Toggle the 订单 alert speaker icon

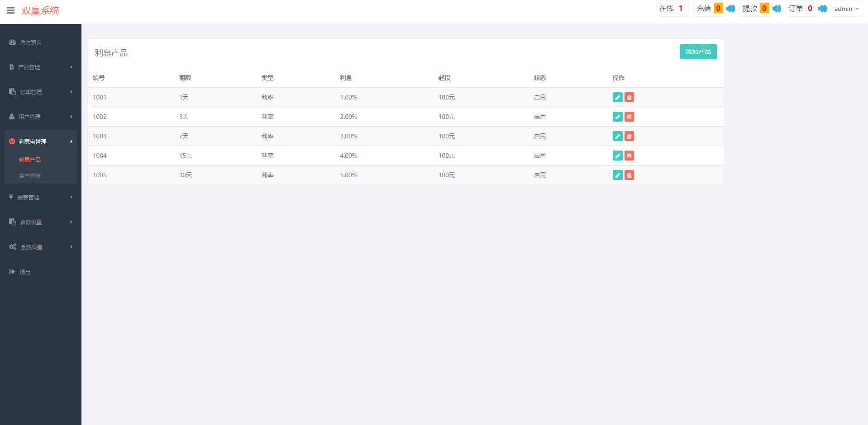pos(822,9)
